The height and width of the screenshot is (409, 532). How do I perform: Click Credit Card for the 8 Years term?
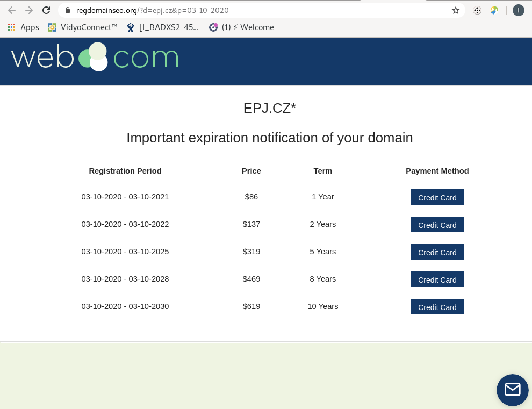coord(437,279)
